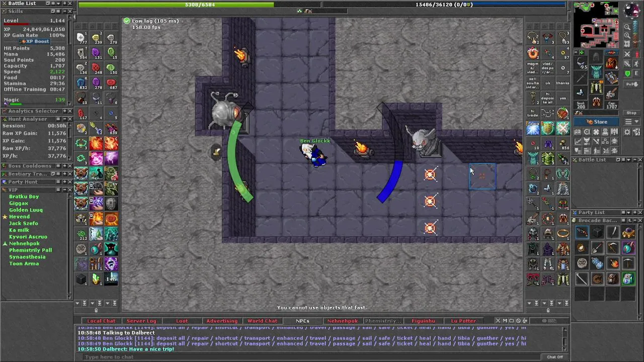Click the Hit Points value 5,308

coord(57,48)
